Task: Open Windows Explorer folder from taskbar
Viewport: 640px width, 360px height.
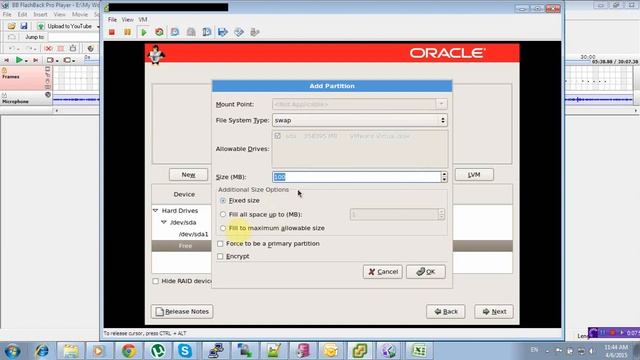Action: [x=71, y=351]
